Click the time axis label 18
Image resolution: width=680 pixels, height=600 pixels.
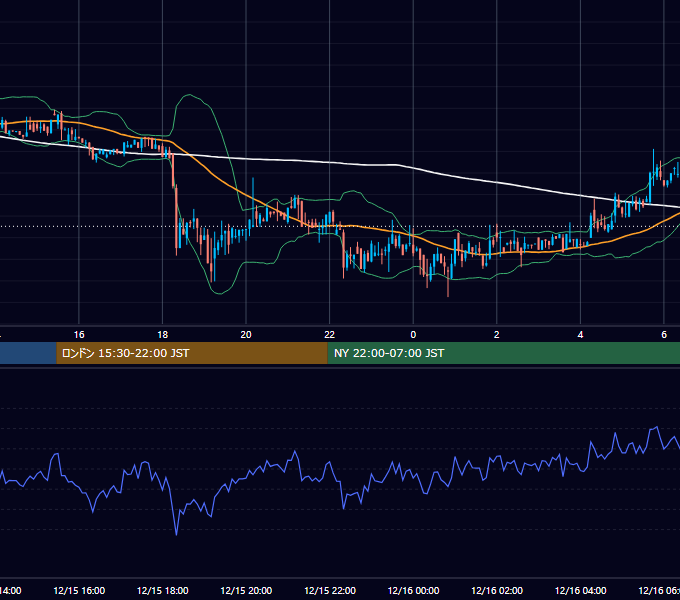(163, 335)
